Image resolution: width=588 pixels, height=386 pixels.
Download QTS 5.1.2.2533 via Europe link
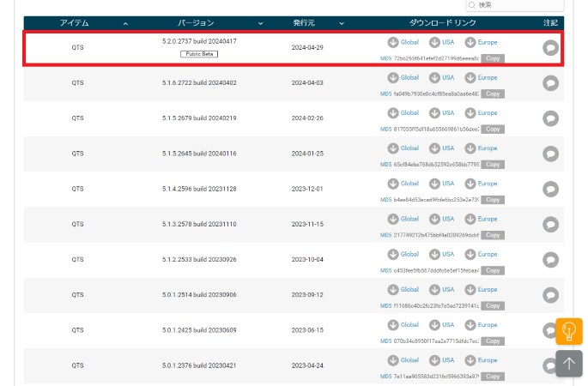(481, 254)
